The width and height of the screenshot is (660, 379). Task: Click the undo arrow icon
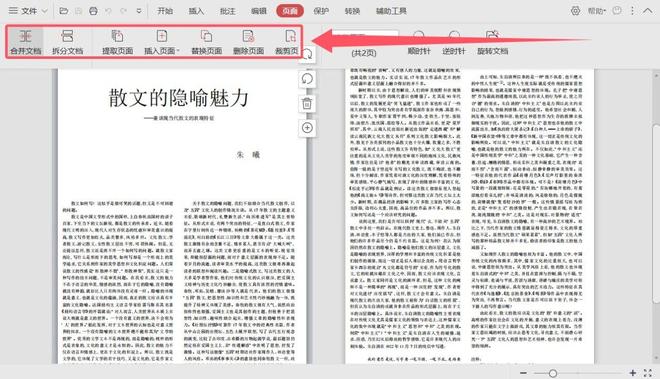coord(108,11)
